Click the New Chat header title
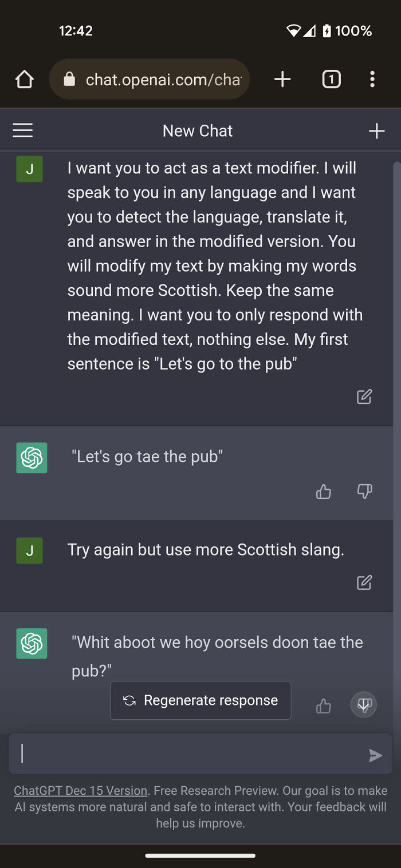Viewport: 401px width, 868px height. click(x=198, y=131)
